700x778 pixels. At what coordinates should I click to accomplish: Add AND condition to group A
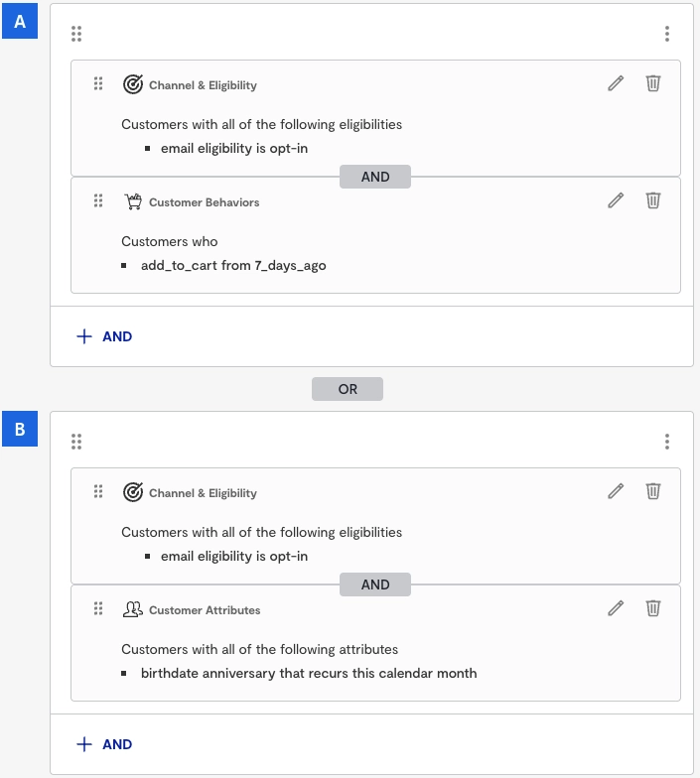(104, 336)
